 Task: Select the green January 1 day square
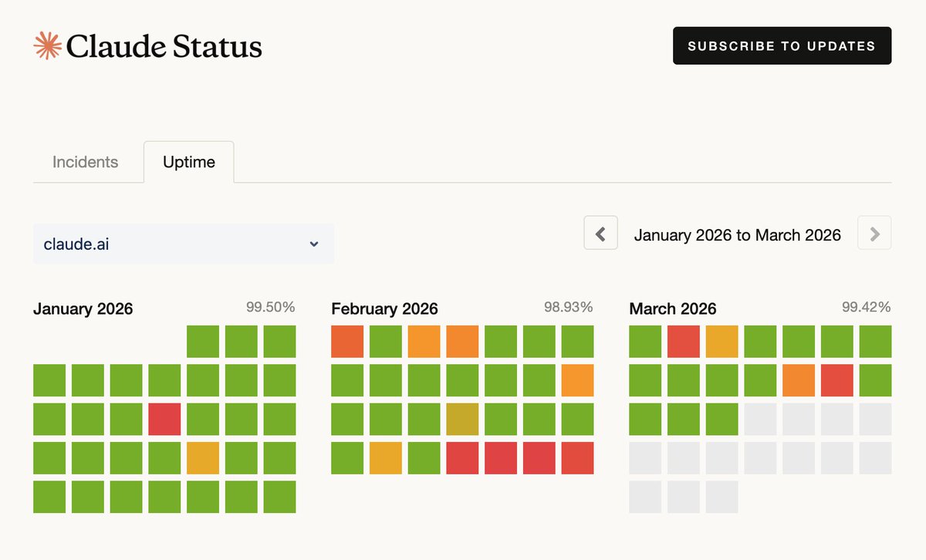coord(203,342)
